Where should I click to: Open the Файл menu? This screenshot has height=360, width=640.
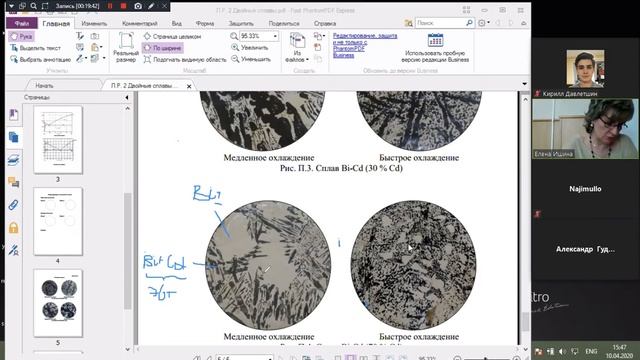pyautogui.click(x=22, y=24)
